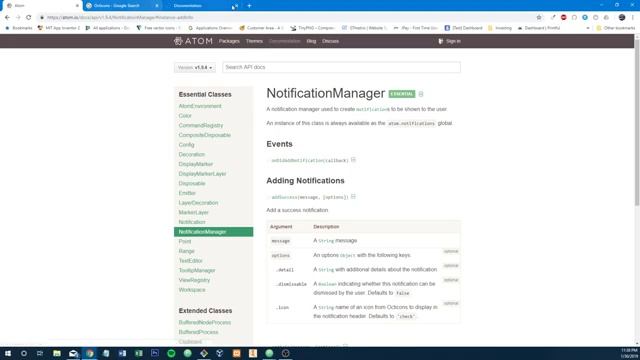Open Config class in sidebar
This screenshot has height=360, width=640.
(x=187, y=145)
